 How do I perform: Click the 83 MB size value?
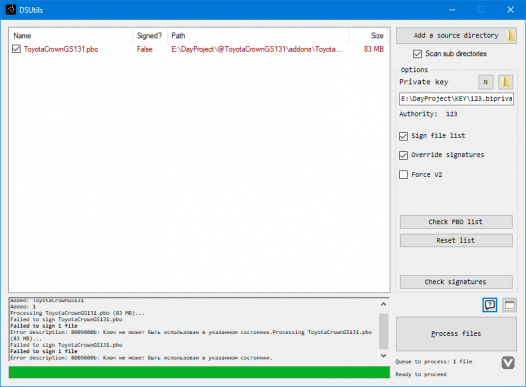click(x=374, y=49)
